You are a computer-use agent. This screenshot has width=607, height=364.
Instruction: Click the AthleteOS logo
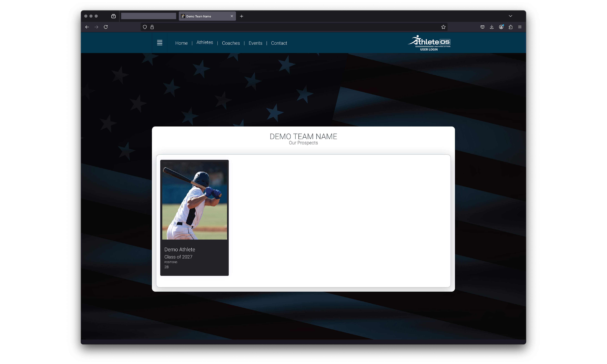[x=429, y=41]
